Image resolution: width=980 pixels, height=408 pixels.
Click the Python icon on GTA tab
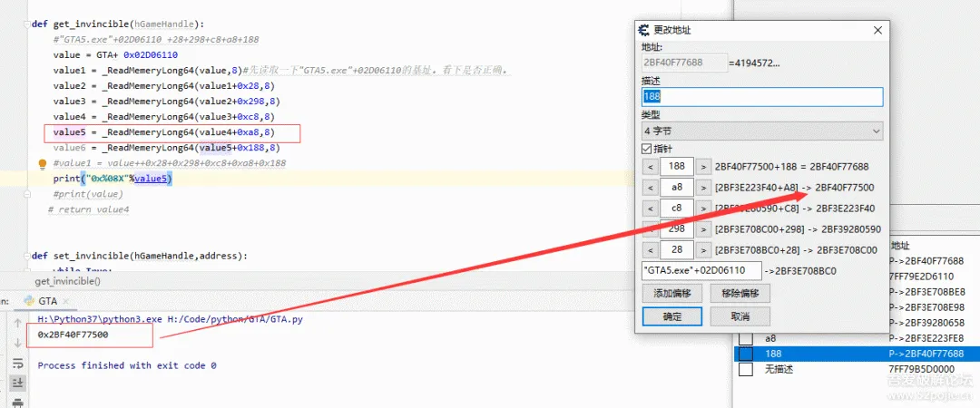coord(29,300)
